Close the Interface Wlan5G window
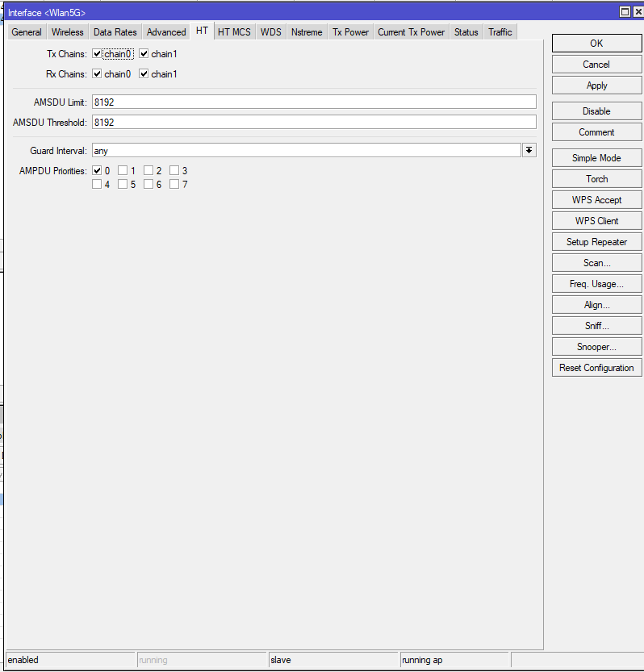 [x=638, y=12]
